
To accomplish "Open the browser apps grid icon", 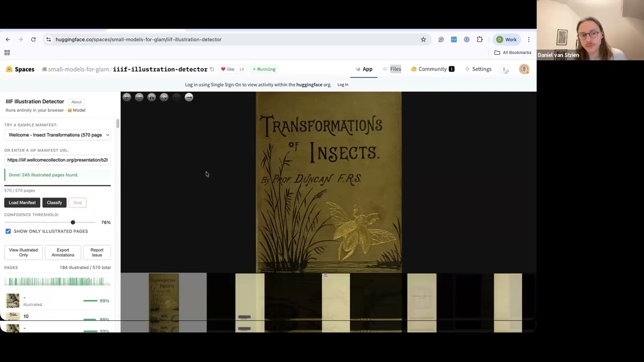I will click(x=7, y=52).
